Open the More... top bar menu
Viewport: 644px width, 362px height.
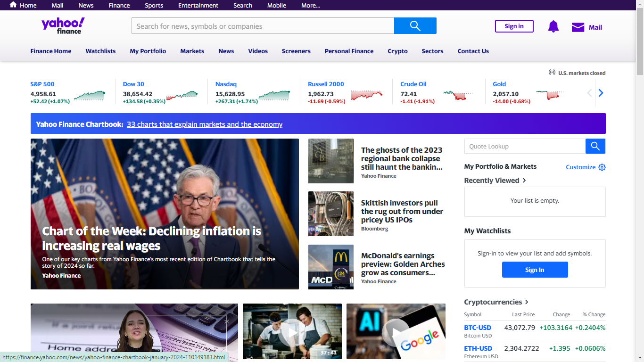[311, 5]
